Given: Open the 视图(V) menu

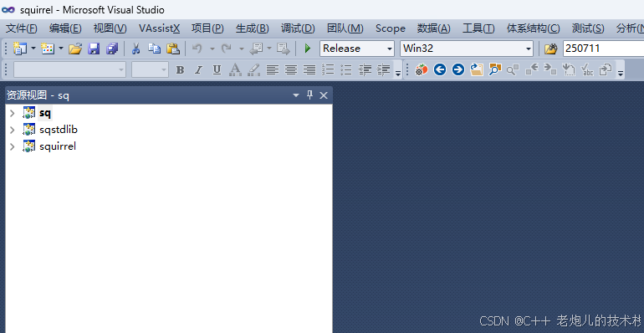Looking at the screenshot, I should click(x=110, y=28).
